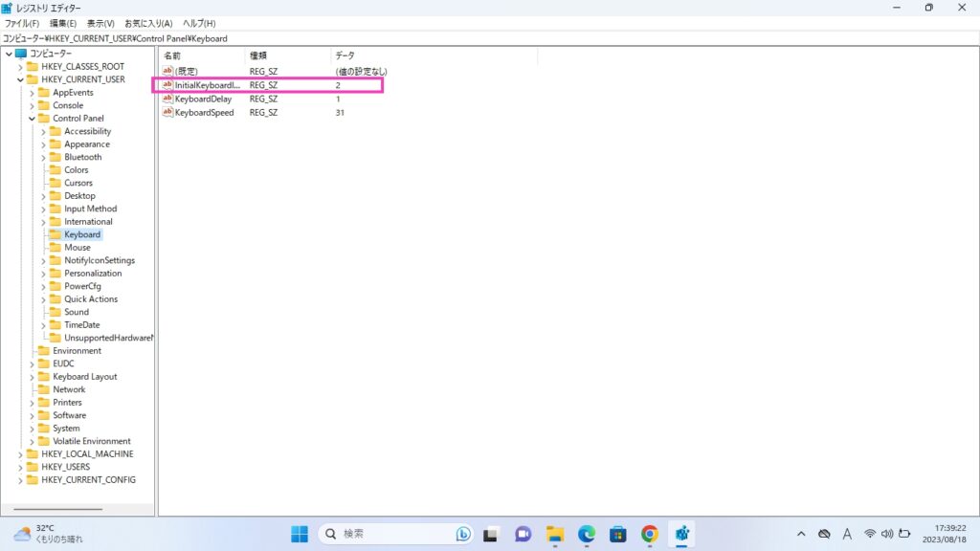
Task: Open the お気に入り(A) menu
Action: point(148,23)
